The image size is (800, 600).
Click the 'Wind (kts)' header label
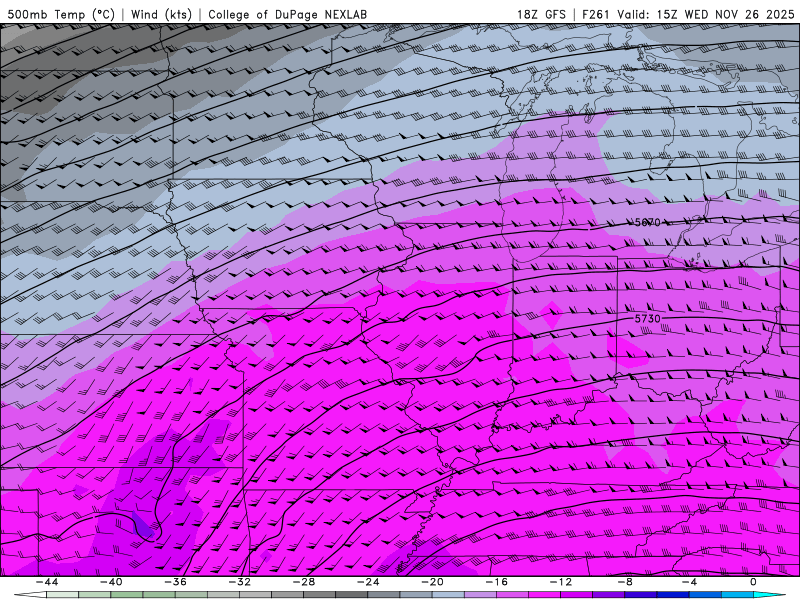click(161, 14)
